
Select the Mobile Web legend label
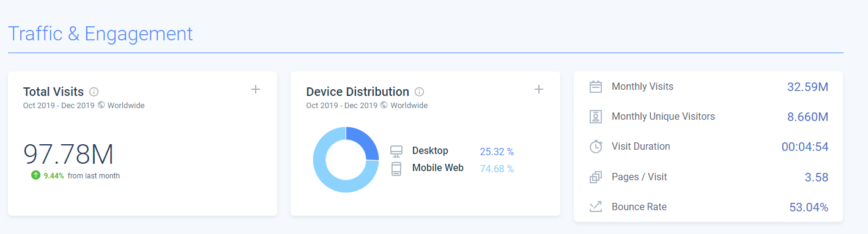[x=438, y=167]
